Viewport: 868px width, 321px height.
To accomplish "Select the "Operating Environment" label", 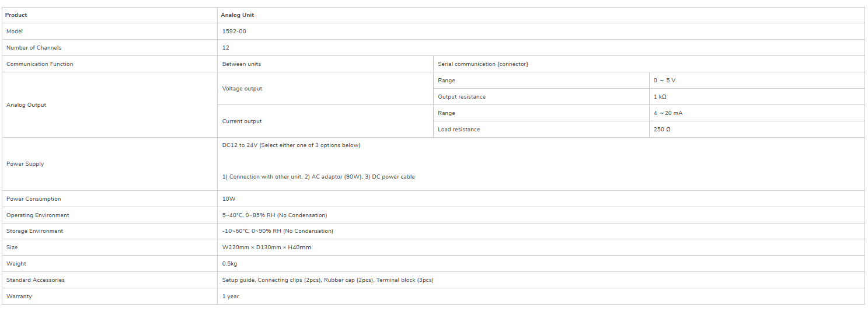I will tap(38, 215).
